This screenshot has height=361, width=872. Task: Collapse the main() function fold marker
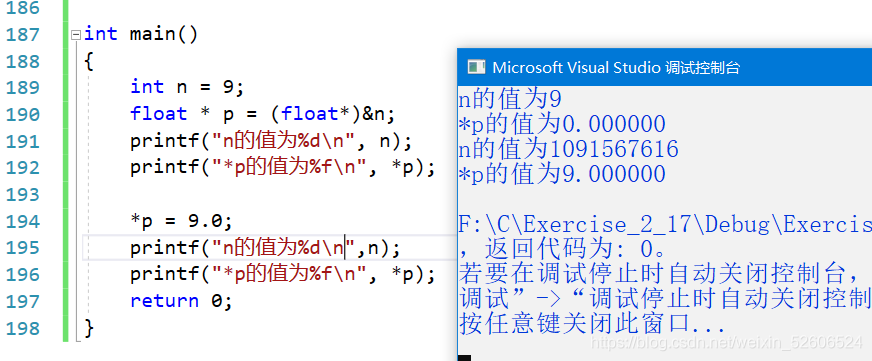[x=76, y=36]
